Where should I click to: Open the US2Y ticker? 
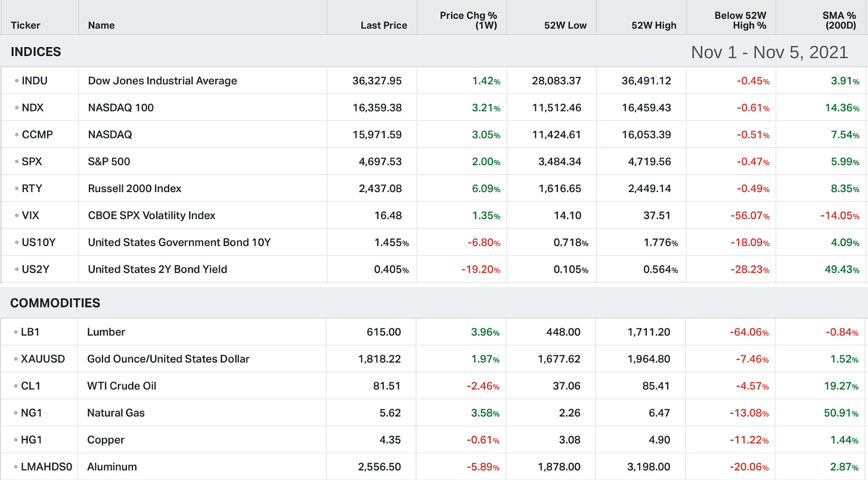coord(35,269)
